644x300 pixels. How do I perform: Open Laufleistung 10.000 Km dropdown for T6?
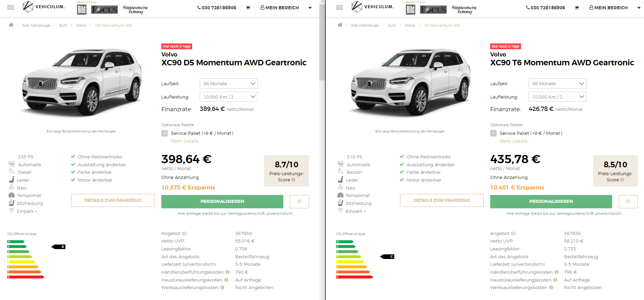557,97
